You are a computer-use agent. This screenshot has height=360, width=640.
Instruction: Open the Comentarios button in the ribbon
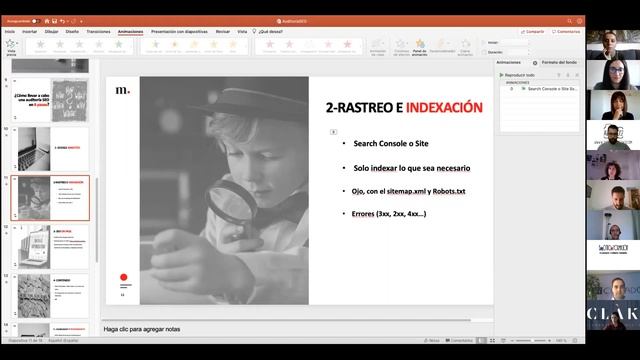point(566,31)
